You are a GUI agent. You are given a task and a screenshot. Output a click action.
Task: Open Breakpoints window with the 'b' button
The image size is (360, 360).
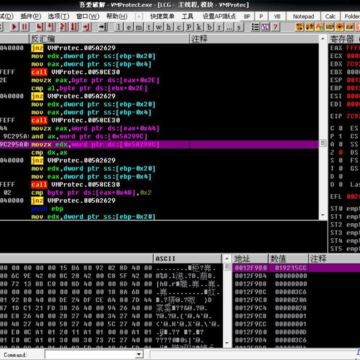coord(209,27)
